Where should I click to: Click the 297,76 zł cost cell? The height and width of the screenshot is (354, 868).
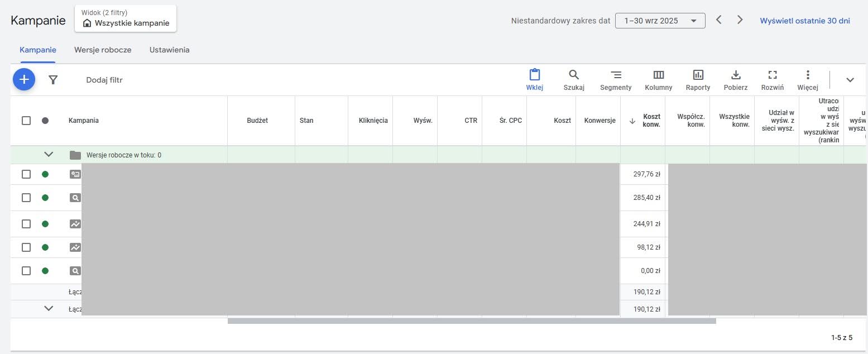click(x=646, y=174)
